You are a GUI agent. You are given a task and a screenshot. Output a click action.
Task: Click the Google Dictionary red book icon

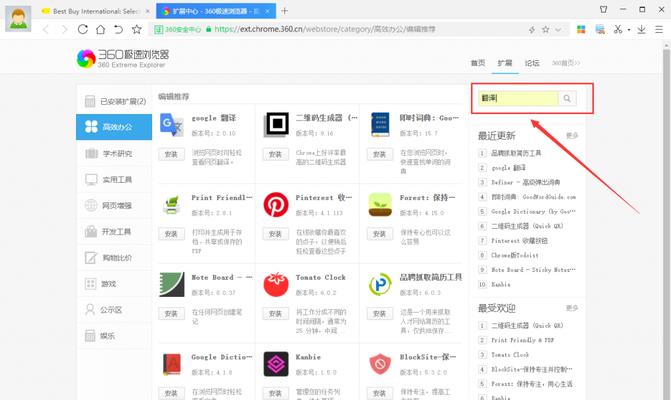tap(172, 364)
